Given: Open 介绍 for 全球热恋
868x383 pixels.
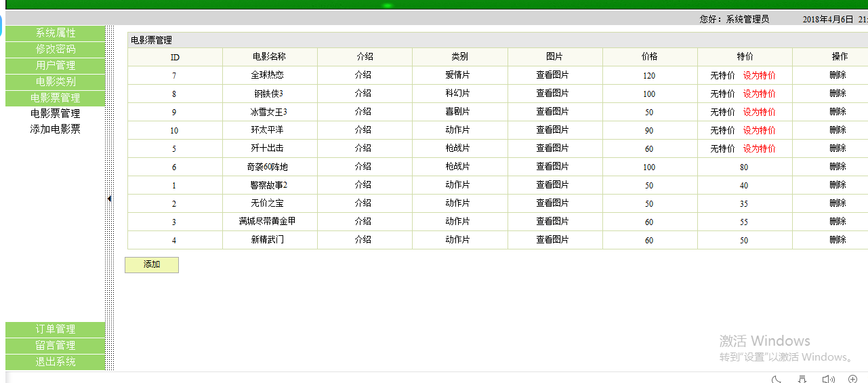Looking at the screenshot, I should pos(363,75).
